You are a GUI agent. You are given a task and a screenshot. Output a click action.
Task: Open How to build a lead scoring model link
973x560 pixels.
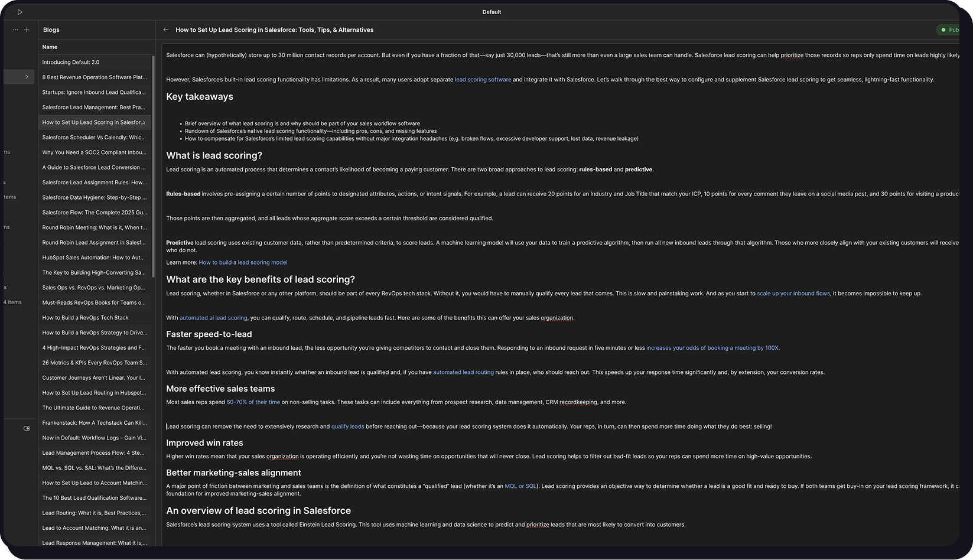(x=243, y=262)
